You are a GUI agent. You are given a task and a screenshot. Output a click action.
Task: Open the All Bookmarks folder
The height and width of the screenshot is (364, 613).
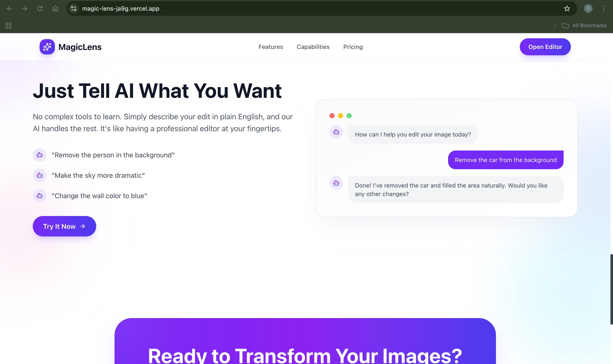pos(584,26)
